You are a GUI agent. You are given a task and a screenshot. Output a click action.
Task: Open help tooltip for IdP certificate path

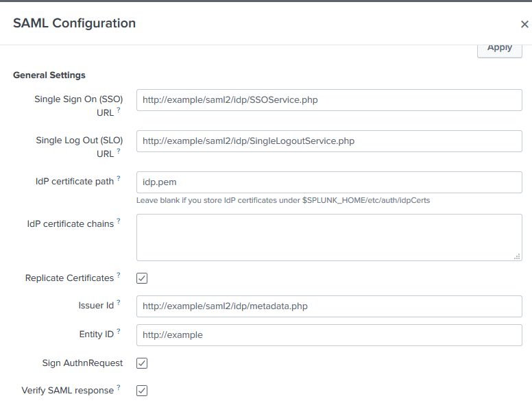pyautogui.click(x=119, y=179)
